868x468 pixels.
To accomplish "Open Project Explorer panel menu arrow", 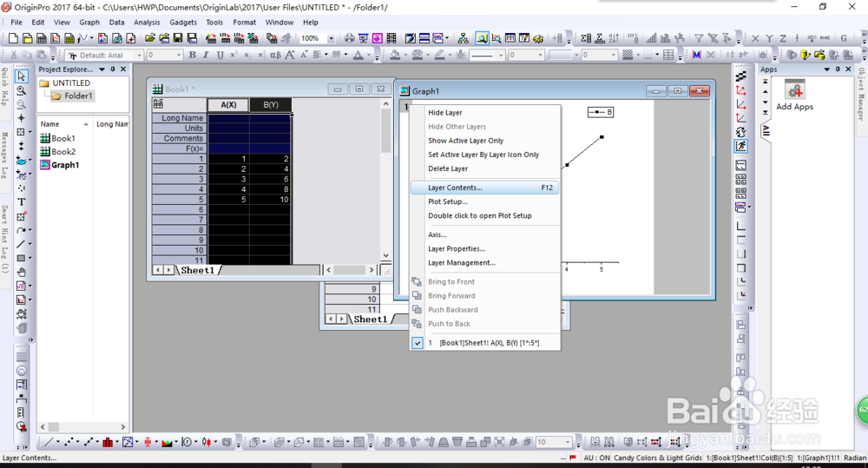I will (102, 69).
